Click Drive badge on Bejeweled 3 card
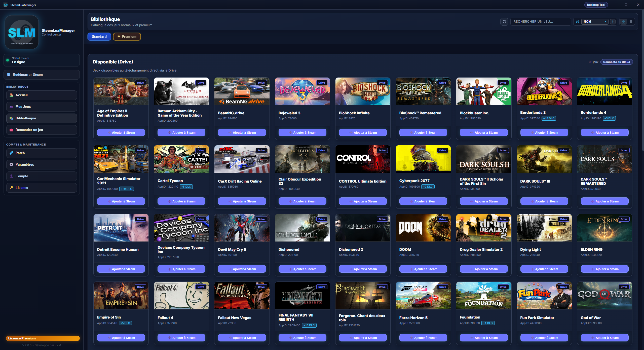Viewport: 644px width, 350px height. point(322,83)
